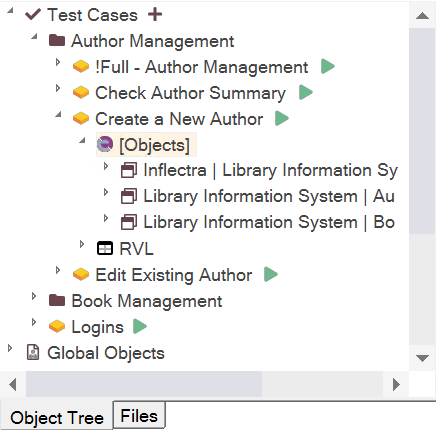
Task: Expand the Book Management folder
Action: (34, 296)
